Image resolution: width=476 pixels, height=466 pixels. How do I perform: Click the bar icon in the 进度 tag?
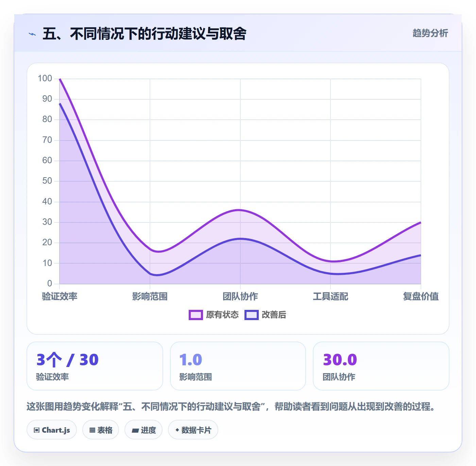pyautogui.click(x=135, y=430)
